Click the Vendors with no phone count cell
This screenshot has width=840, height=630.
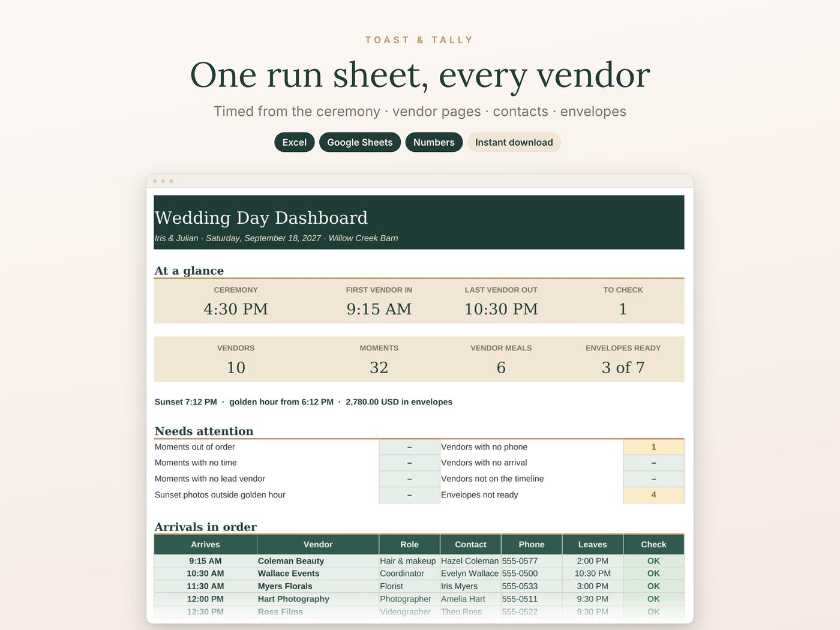pos(653,447)
